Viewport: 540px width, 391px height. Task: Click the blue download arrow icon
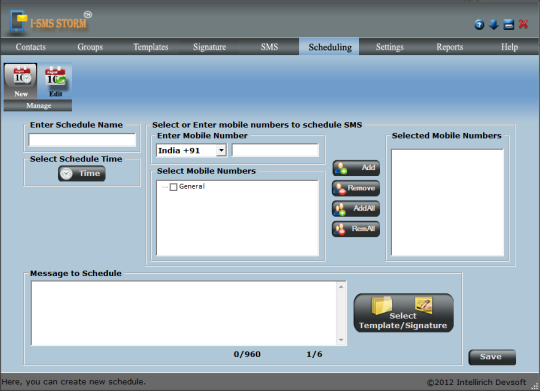(494, 24)
